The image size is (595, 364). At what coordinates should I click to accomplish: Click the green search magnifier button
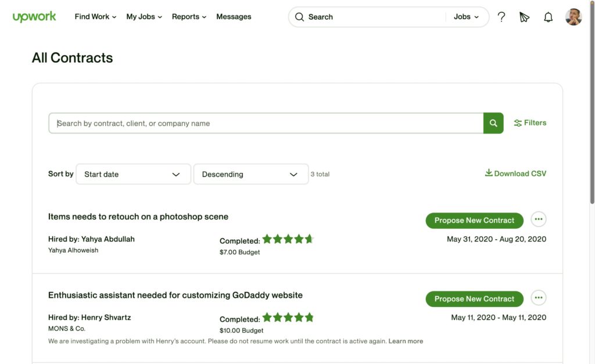(x=493, y=123)
